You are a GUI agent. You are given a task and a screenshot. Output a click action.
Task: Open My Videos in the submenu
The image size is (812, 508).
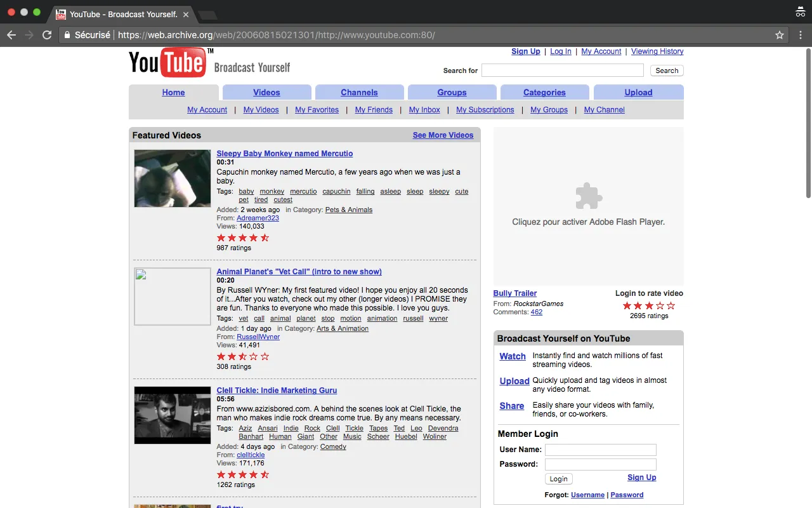(x=261, y=110)
